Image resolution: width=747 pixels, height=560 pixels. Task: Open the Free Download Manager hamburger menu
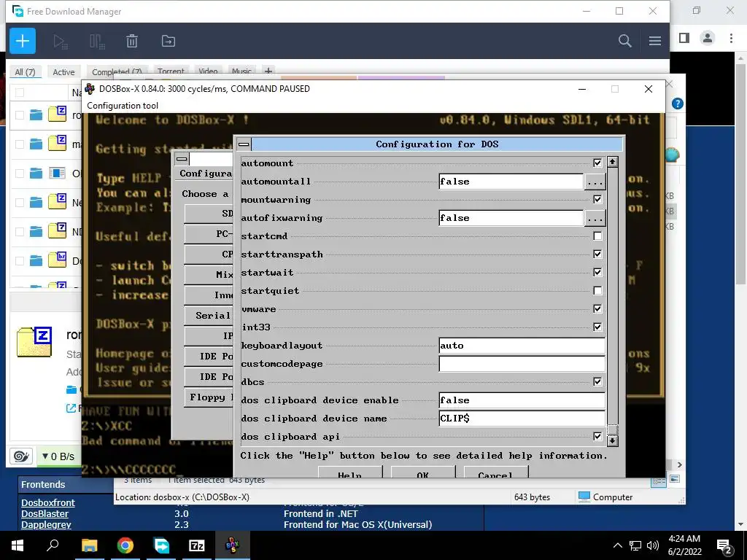(654, 41)
